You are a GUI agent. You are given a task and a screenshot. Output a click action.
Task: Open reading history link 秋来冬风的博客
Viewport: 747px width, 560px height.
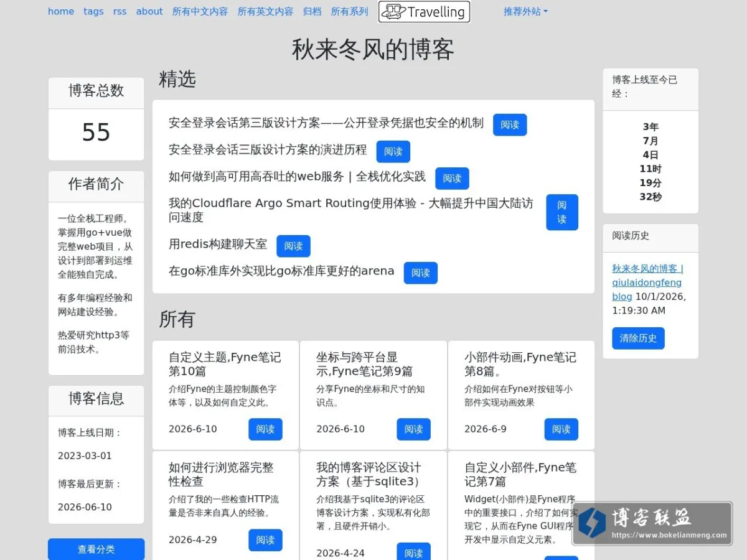point(647,282)
